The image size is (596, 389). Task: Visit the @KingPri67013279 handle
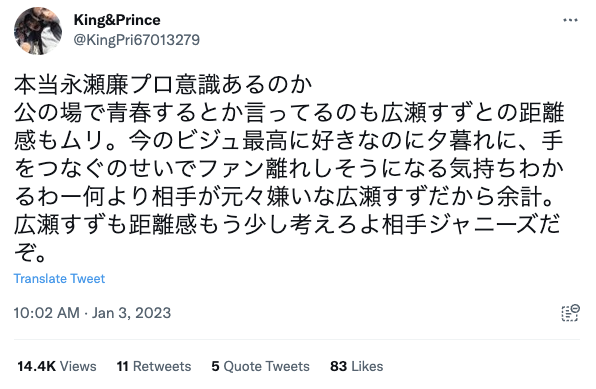pos(136,40)
